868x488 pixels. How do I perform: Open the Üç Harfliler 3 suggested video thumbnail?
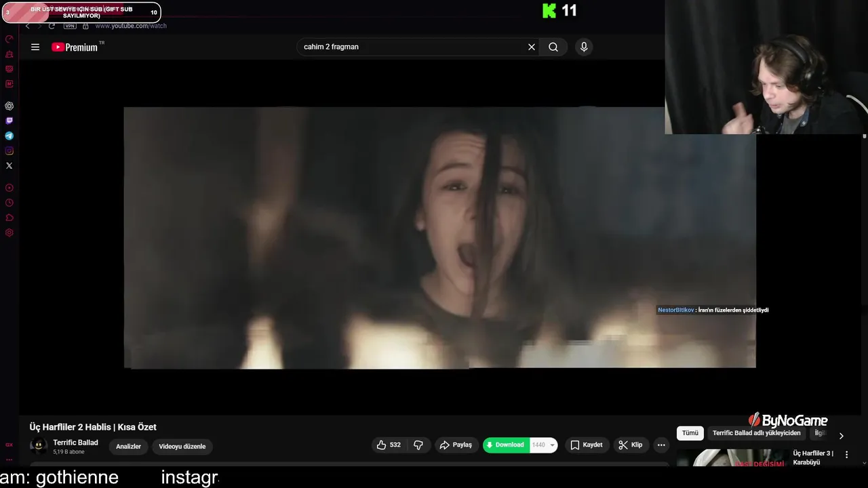click(x=731, y=458)
